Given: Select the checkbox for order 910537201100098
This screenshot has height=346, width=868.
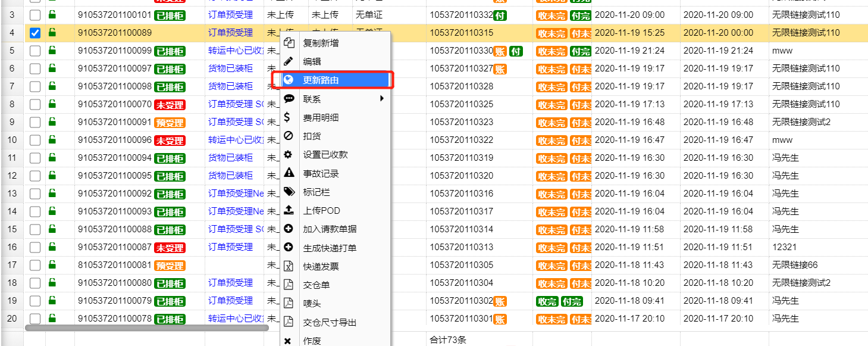Looking at the screenshot, I should click(x=35, y=86).
